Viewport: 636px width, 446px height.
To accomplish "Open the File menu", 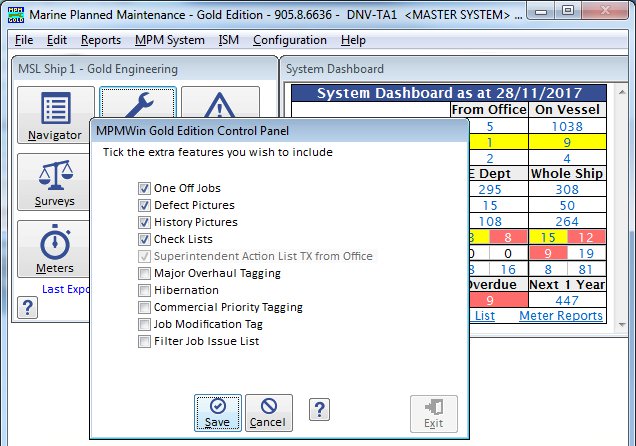I will [x=24, y=40].
